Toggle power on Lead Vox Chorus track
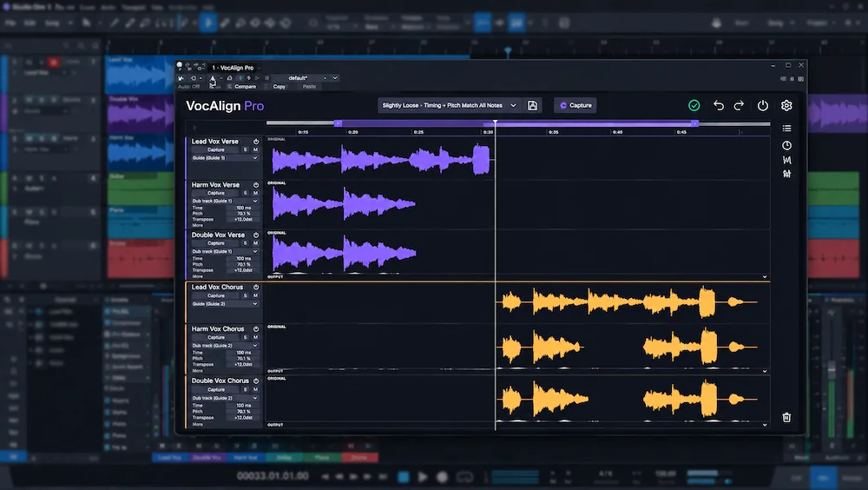Screen dimensions: 868x490 (256, 287)
